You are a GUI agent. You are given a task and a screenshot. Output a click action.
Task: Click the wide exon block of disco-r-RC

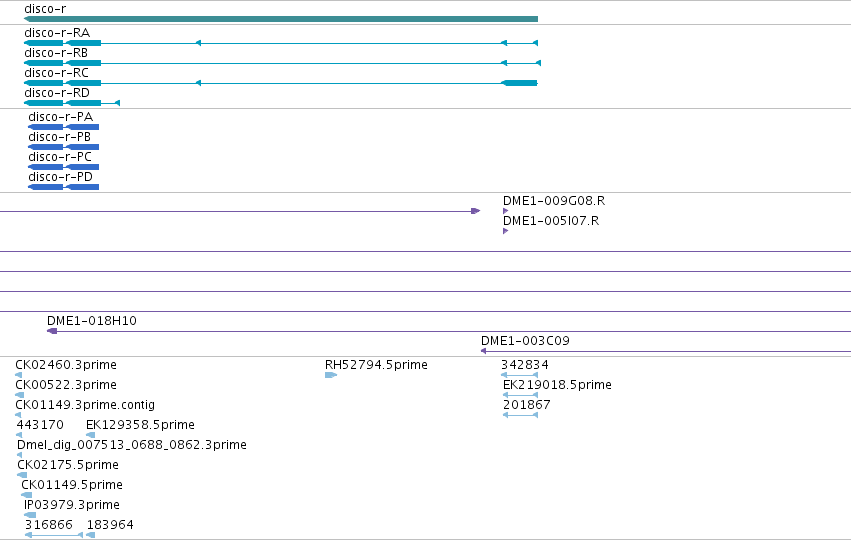click(x=519, y=83)
